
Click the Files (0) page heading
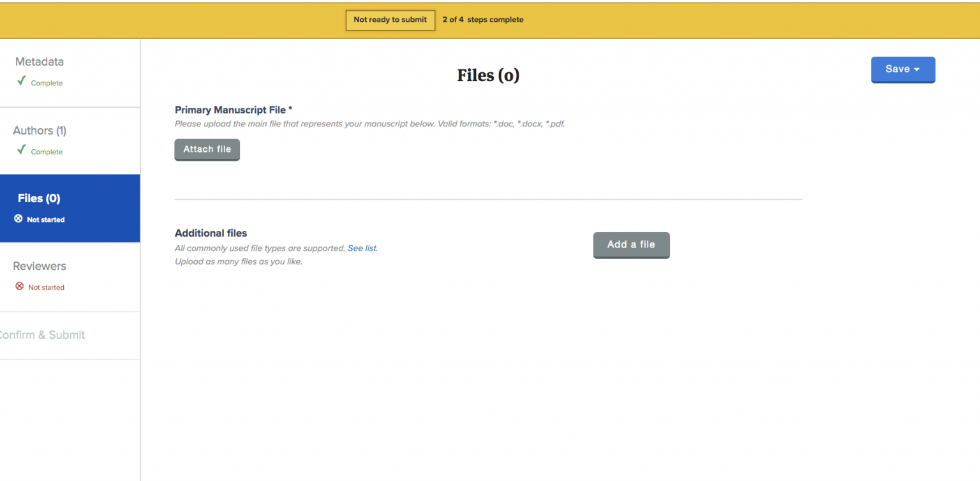488,75
